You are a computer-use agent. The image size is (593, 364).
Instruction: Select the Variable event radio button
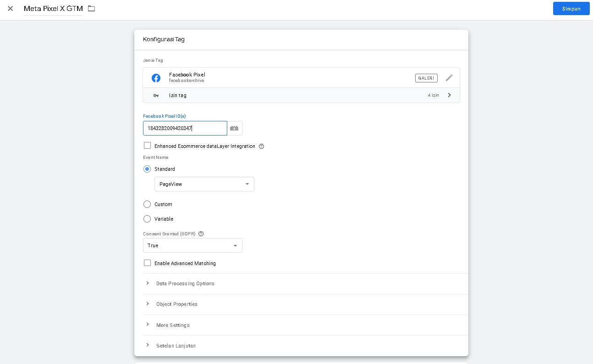tap(147, 219)
